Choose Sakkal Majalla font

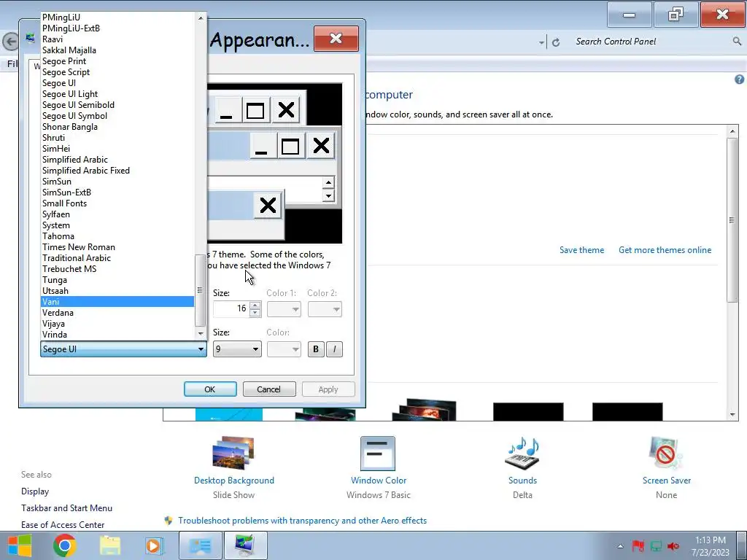[117, 50]
